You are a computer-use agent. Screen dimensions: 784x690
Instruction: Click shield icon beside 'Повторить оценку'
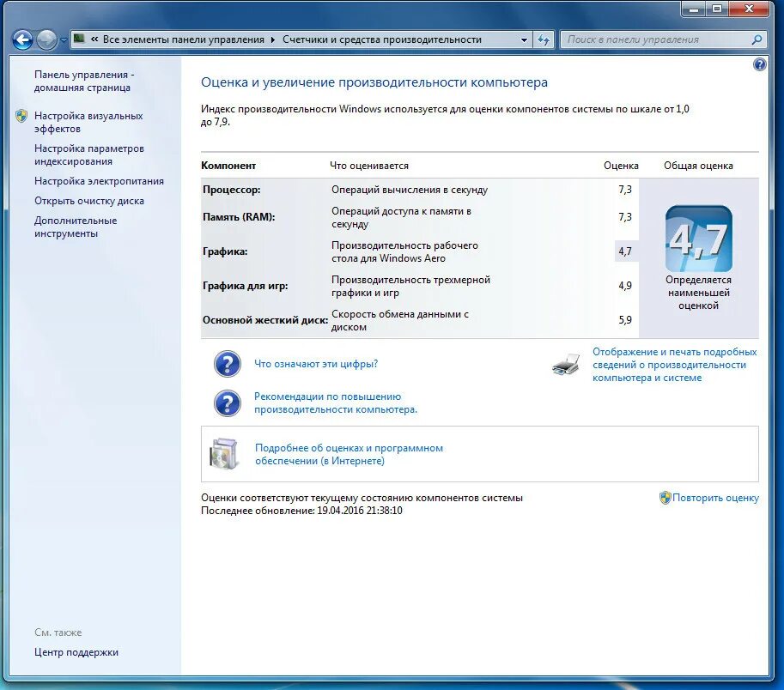tap(665, 498)
